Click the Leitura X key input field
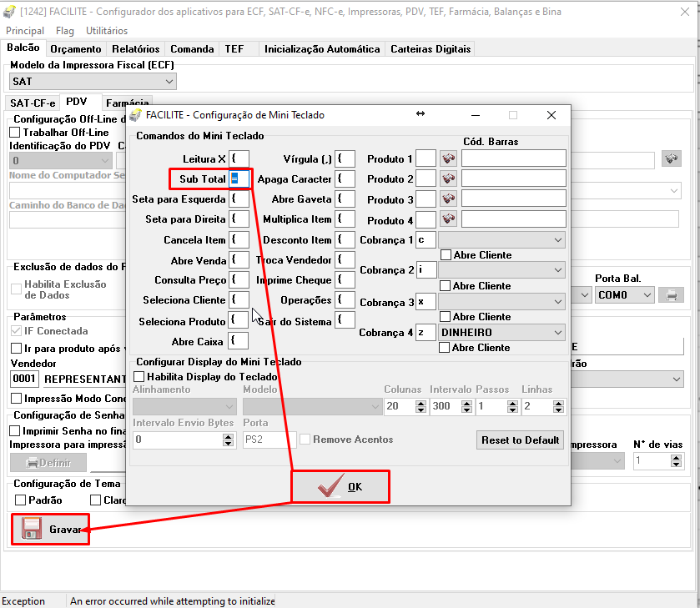The image size is (700, 608). [x=239, y=158]
